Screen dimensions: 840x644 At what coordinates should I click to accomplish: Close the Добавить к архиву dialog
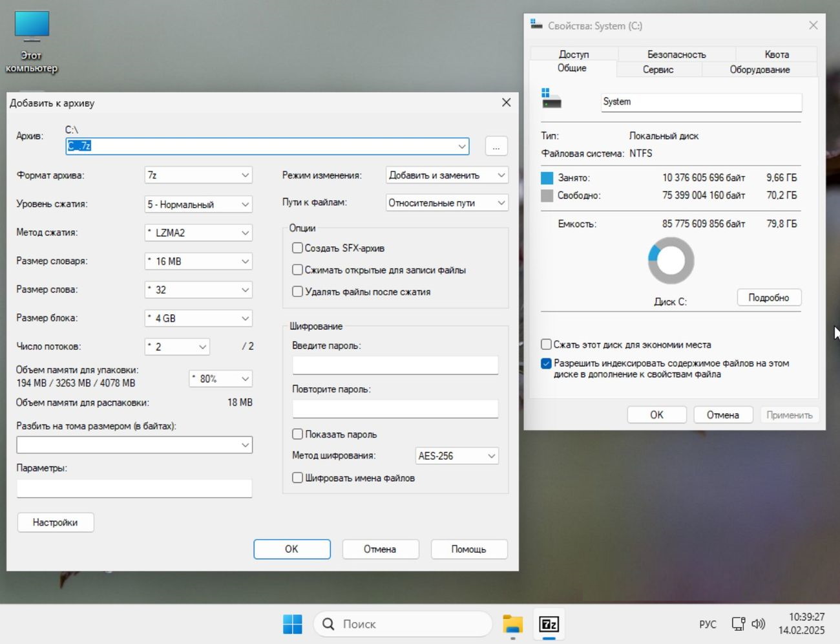pos(506,103)
